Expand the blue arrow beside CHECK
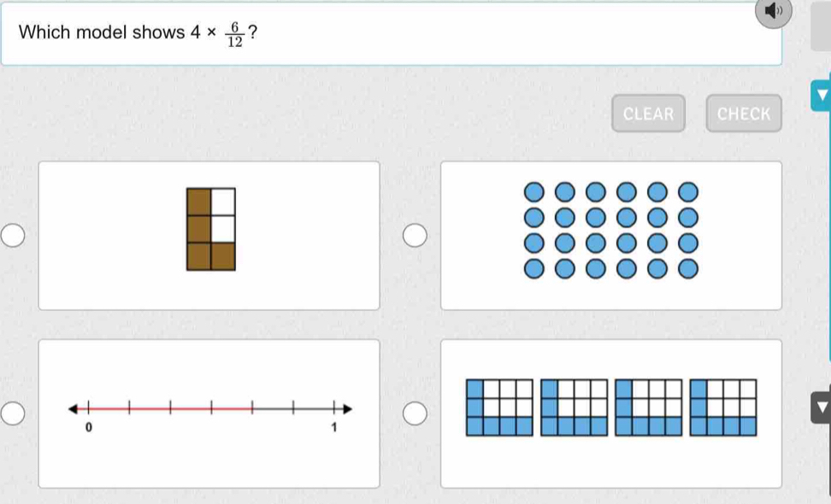The height and width of the screenshot is (504, 831). pyautogui.click(x=821, y=98)
